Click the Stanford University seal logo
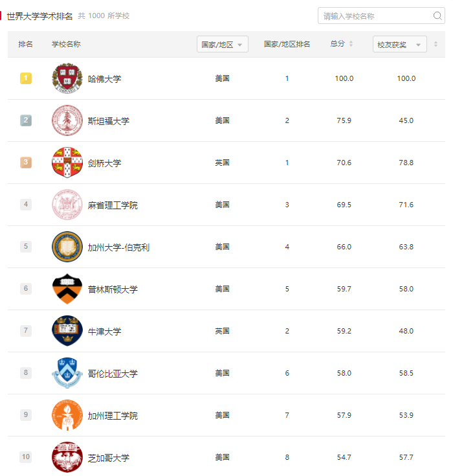The width and height of the screenshot is (453, 476). tap(67, 120)
